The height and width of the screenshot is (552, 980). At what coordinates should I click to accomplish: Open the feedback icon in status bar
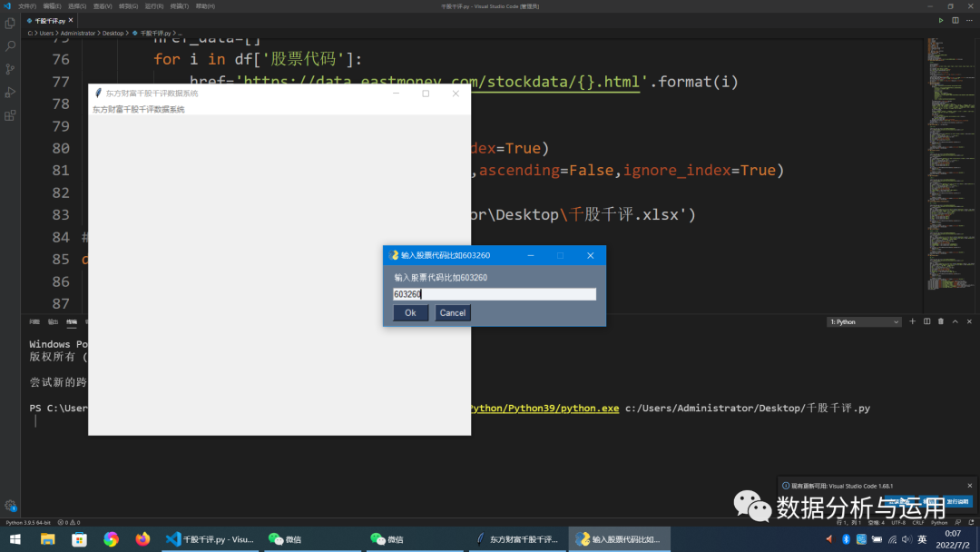click(957, 523)
